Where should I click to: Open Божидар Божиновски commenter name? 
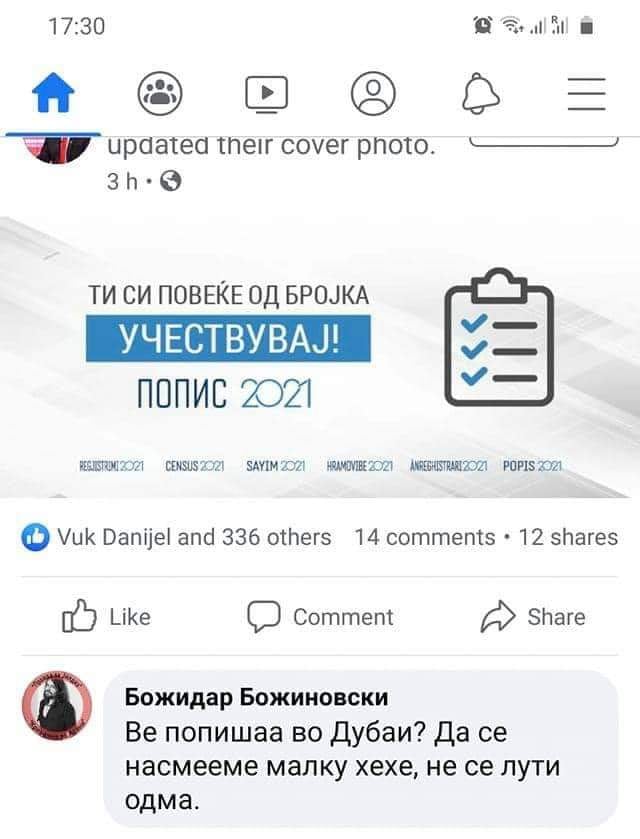[x=256, y=697]
